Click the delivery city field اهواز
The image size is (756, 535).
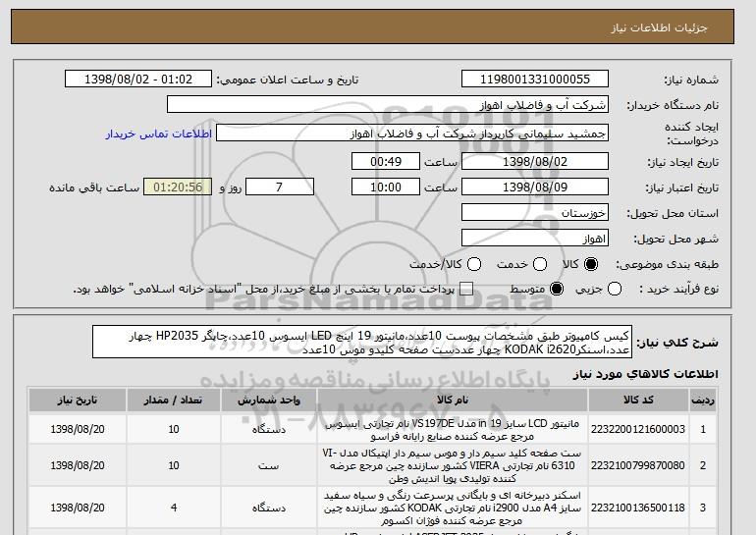pyautogui.click(x=535, y=239)
